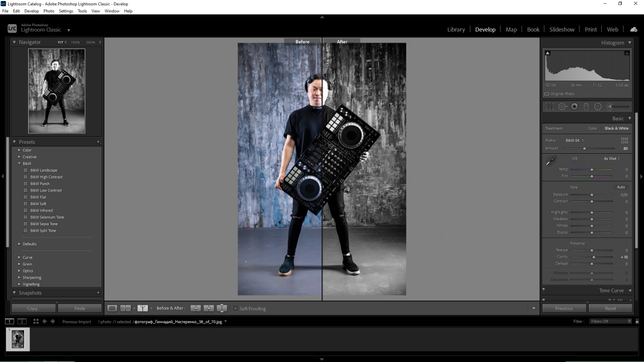Collapse the Navigator panel
The height and width of the screenshot is (362, 644).
click(15, 42)
